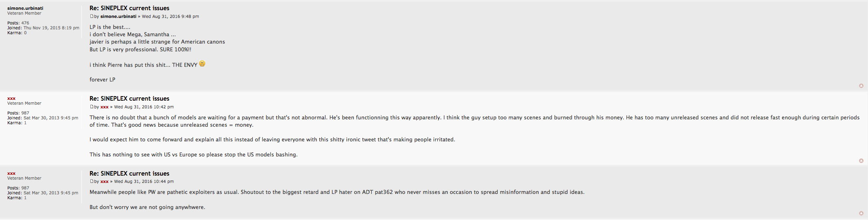Click the Karma value 0 under simone.urbinati
The width and height of the screenshot is (868, 220).
(x=25, y=33)
